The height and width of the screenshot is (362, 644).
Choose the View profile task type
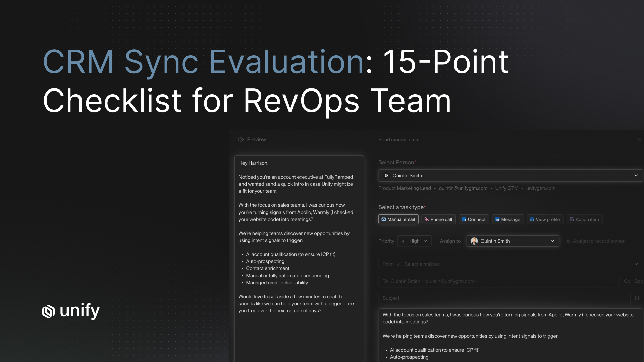545,219
